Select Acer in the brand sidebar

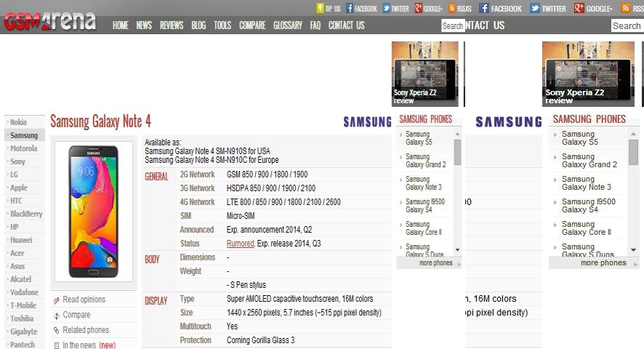click(x=17, y=253)
